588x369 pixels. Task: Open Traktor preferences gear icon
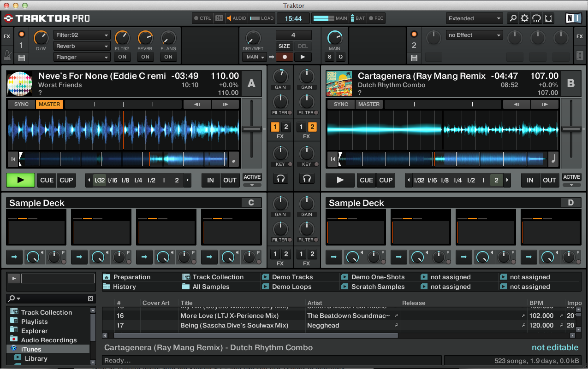coord(524,18)
